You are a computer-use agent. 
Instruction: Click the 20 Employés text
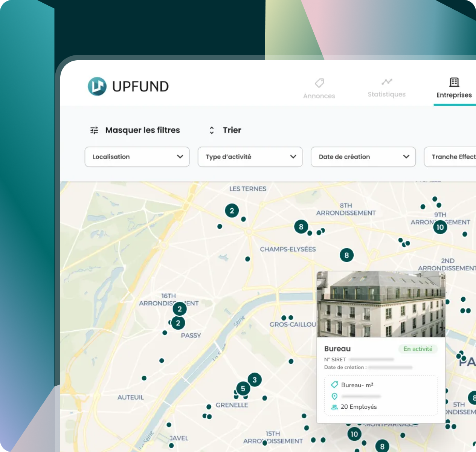pyautogui.click(x=359, y=407)
